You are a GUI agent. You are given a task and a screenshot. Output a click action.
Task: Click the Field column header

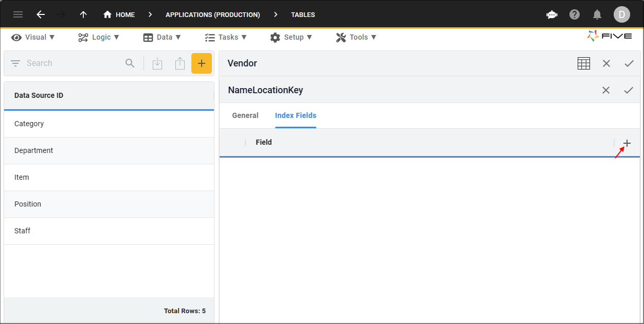pyautogui.click(x=264, y=142)
